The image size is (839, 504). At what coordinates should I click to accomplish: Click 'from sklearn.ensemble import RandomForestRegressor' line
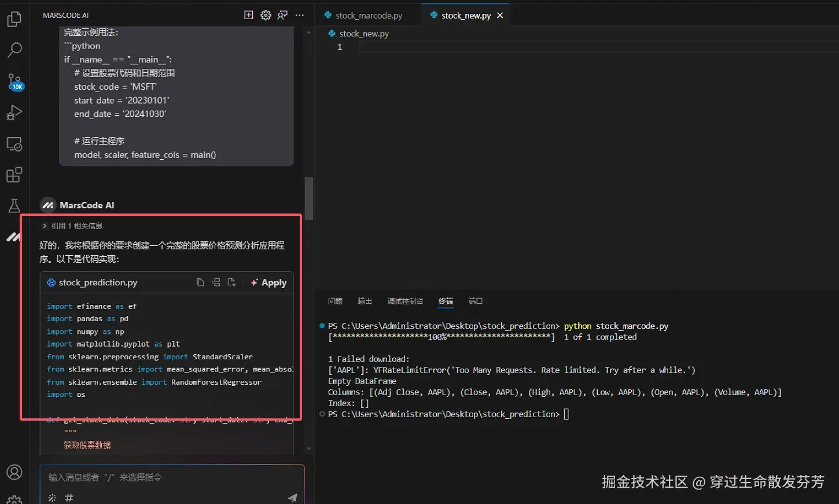[154, 382]
